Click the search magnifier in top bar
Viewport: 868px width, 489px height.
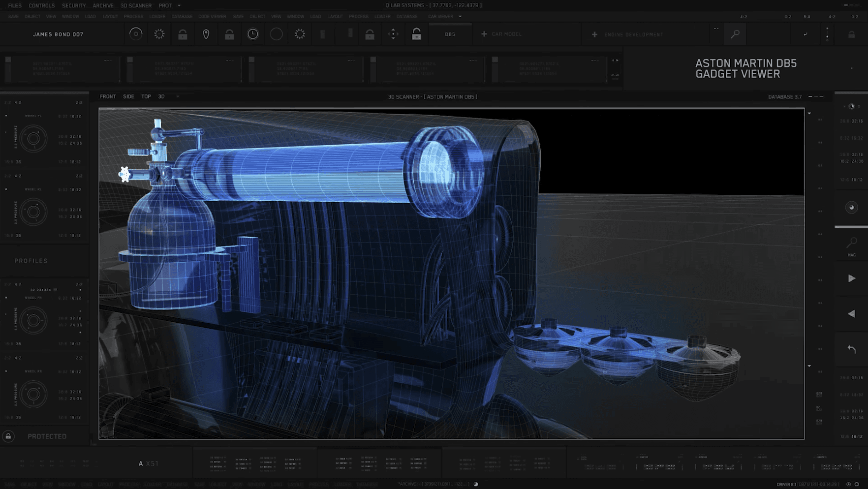[735, 34]
